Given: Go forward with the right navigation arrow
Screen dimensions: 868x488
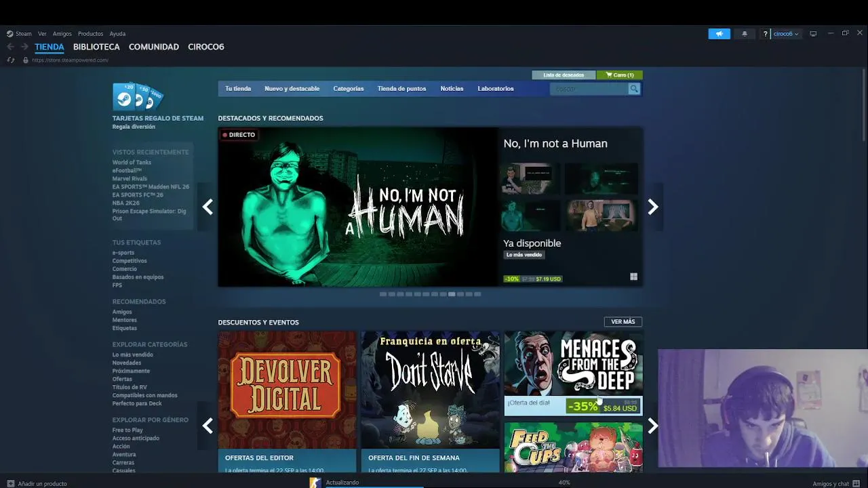Looking at the screenshot, I should 24,47.
